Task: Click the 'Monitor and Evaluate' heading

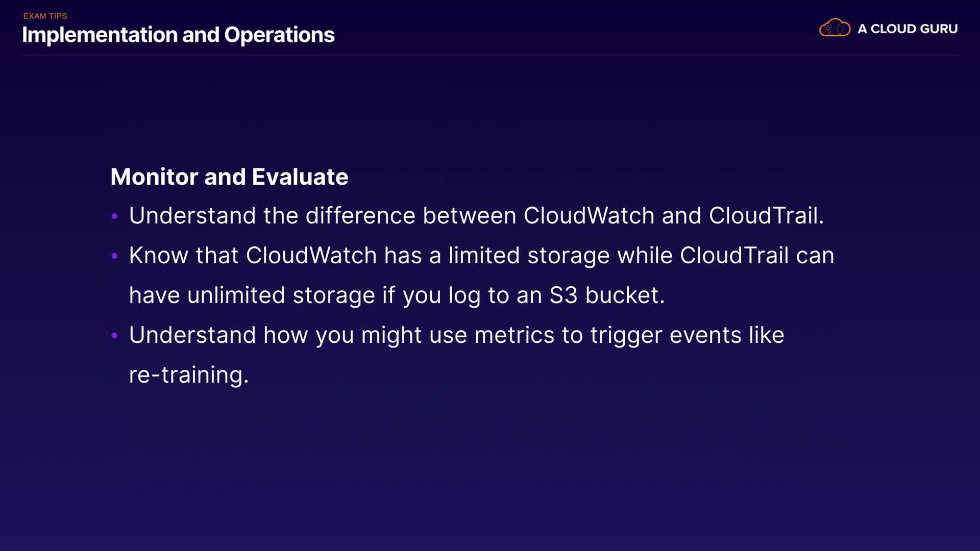Action: coord(229,177)
